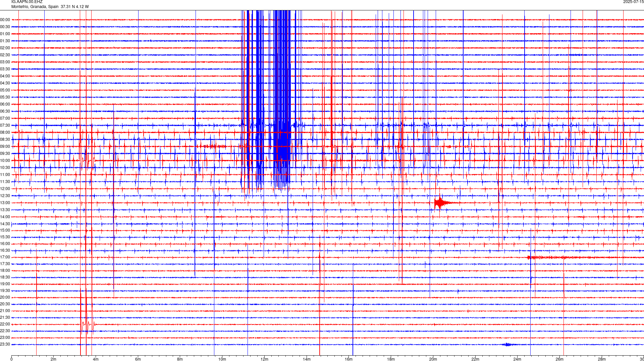Select the 16:00 time row label
This screenshot has height=362, width=644.
(5, 244)
